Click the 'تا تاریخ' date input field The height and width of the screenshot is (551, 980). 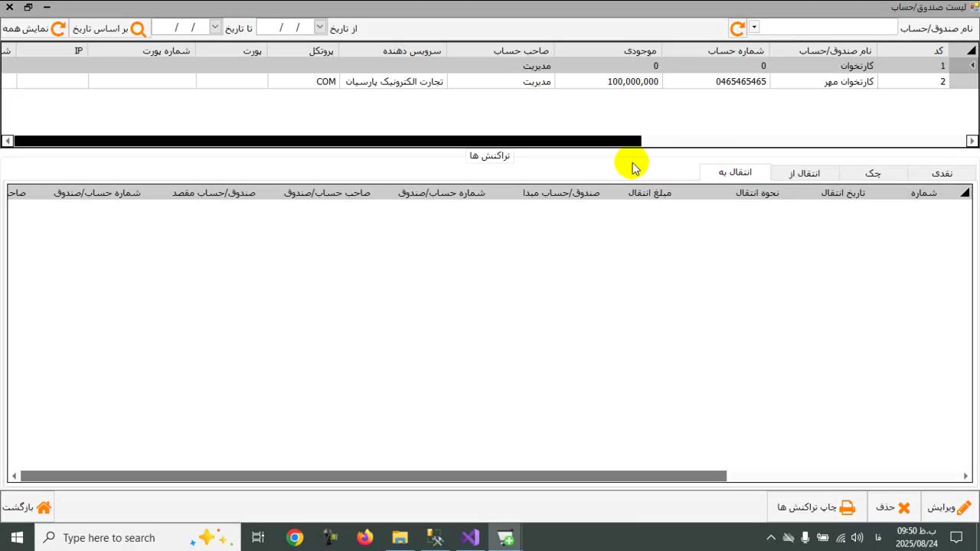click(181, 28)
